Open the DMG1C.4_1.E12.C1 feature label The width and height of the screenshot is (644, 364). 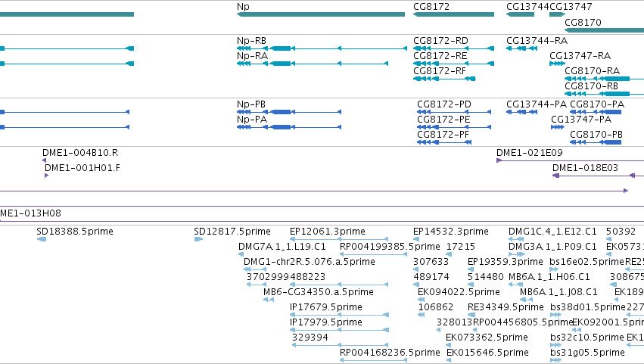pos(553,232)
